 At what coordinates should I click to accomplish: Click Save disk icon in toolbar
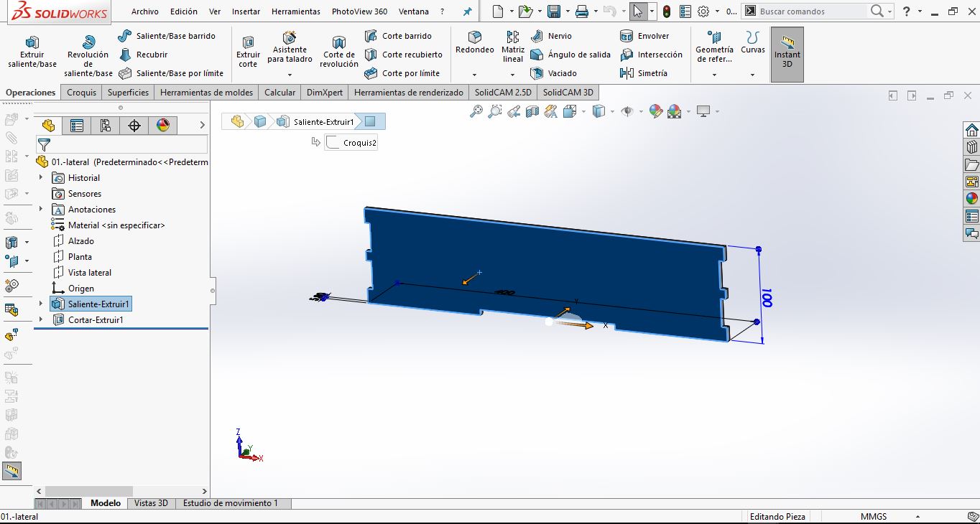pyautogui.click(x=553, y=11)
